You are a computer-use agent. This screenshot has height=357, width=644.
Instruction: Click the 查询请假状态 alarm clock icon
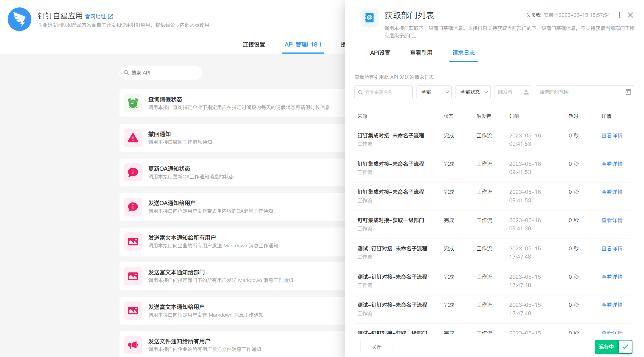[133, 103]
